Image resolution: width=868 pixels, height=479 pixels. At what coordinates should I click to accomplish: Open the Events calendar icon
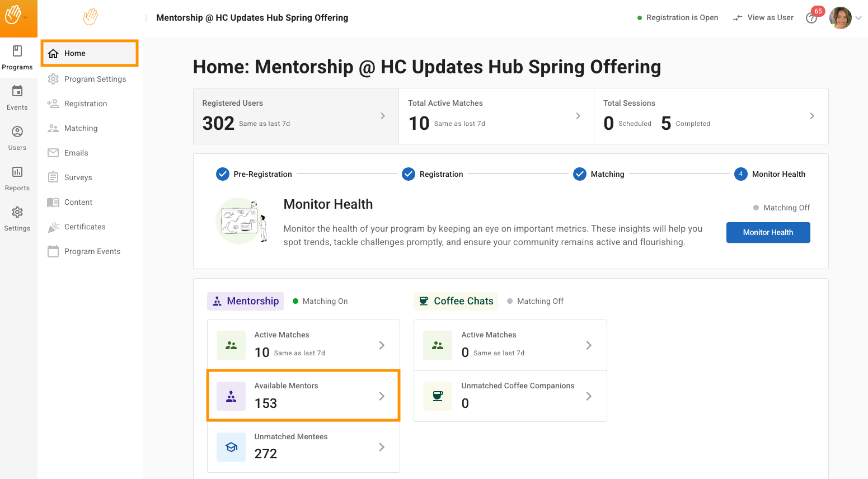(17, 91)
